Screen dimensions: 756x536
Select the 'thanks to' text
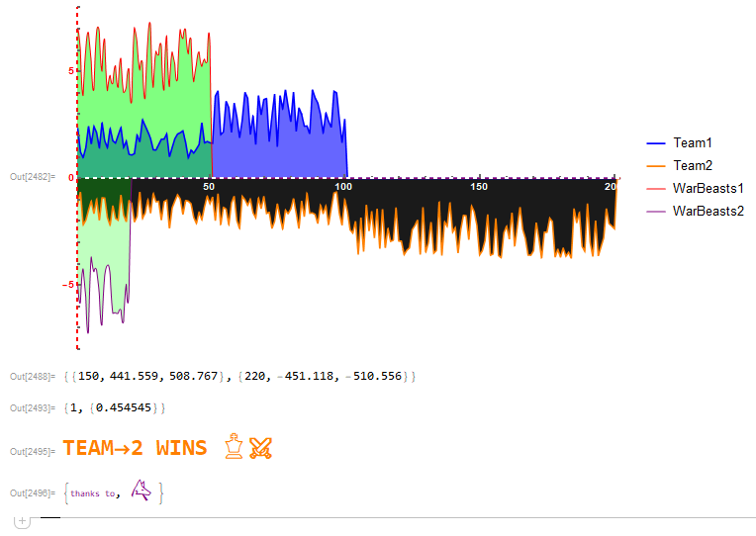(93, 493)
